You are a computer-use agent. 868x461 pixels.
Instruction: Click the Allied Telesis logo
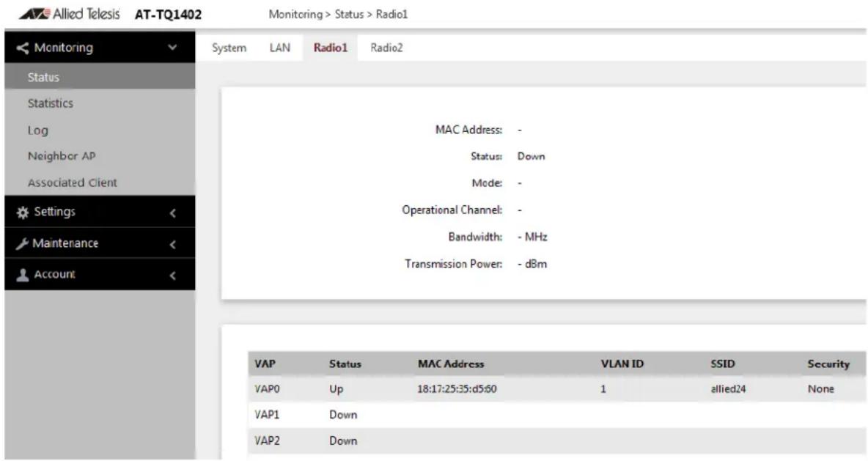pos(69,14)
